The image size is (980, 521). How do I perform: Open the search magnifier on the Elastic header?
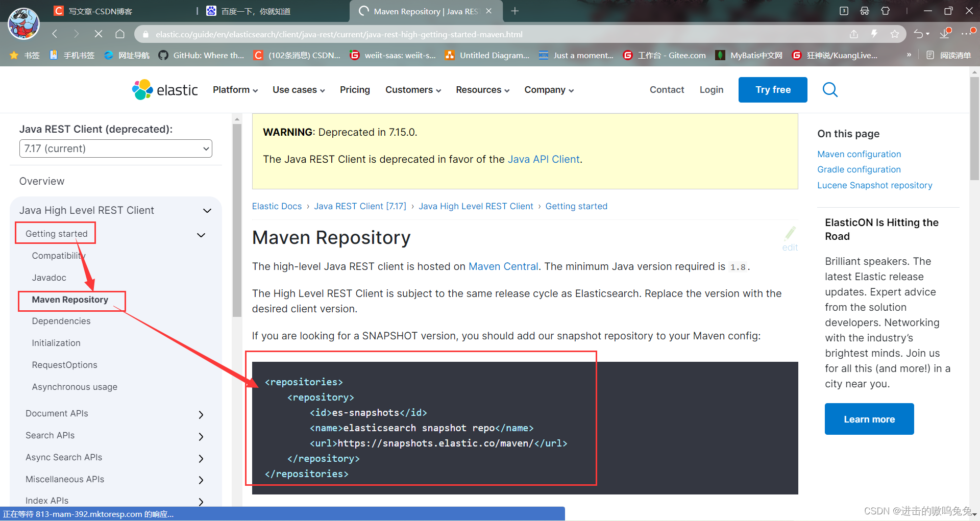point(830,90)
